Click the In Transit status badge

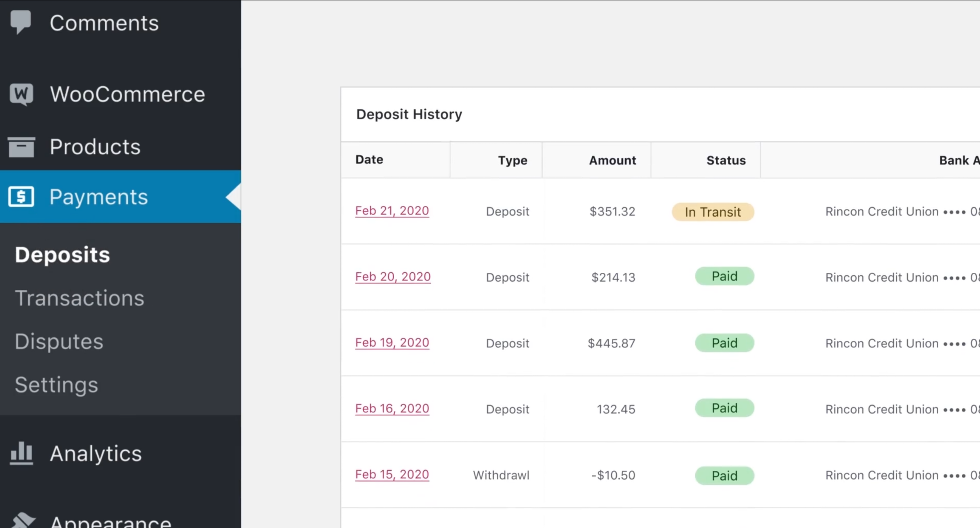(713, 212)
